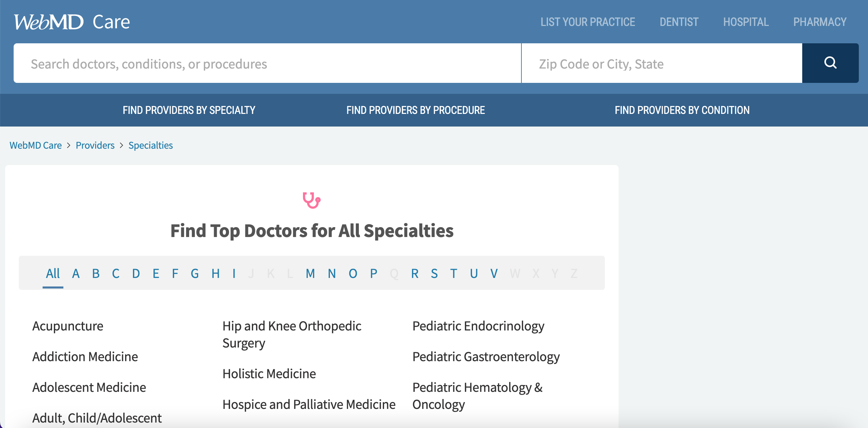This screenshot has height=428, width=868.
Task: Open List Your Practice link
Action: coord(588,22)
